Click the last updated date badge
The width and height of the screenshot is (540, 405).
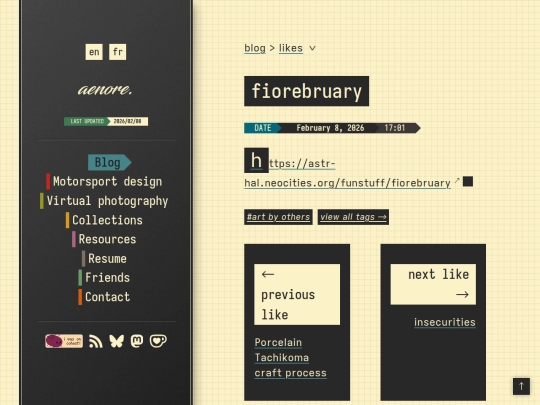pos(106,121)
